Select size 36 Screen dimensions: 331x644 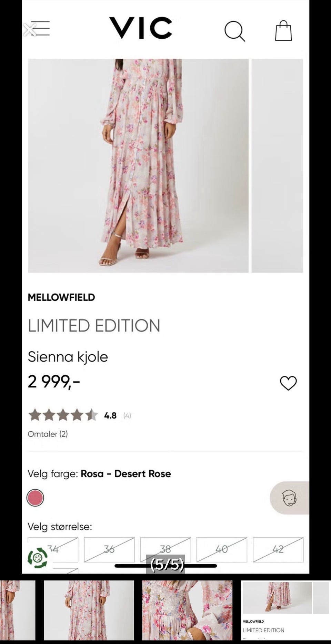click(x=109, y=549)
